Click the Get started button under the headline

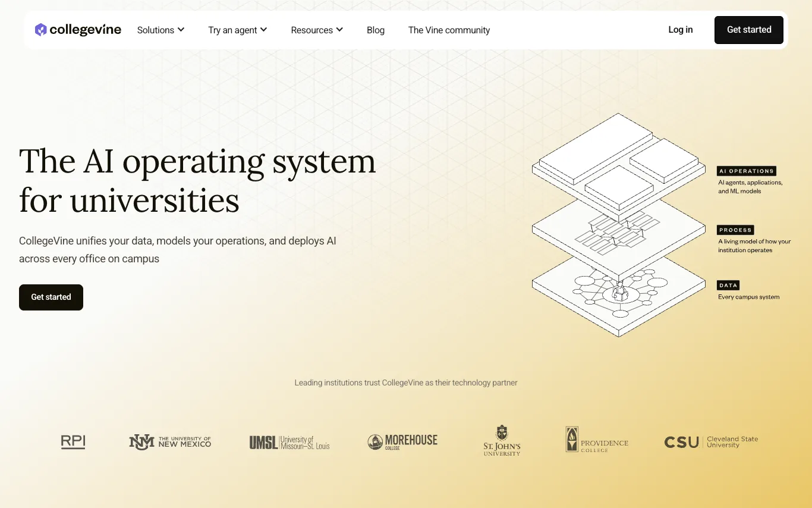tap(51, 297)
